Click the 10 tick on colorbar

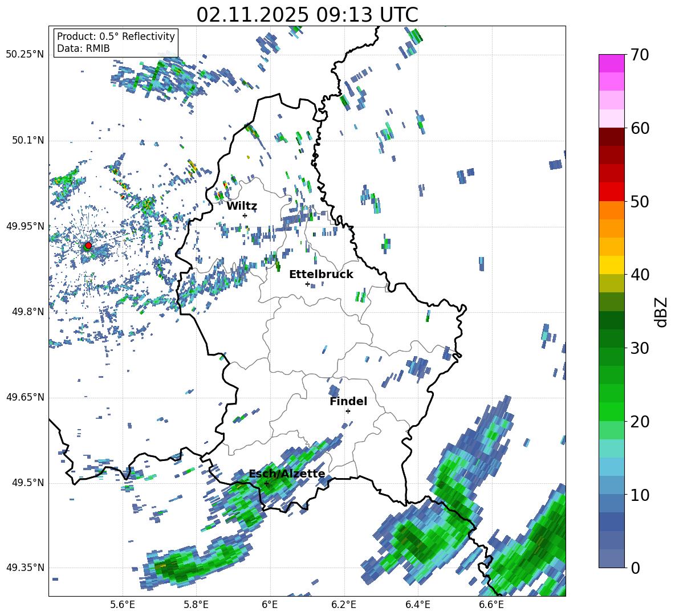coord(640,495)
